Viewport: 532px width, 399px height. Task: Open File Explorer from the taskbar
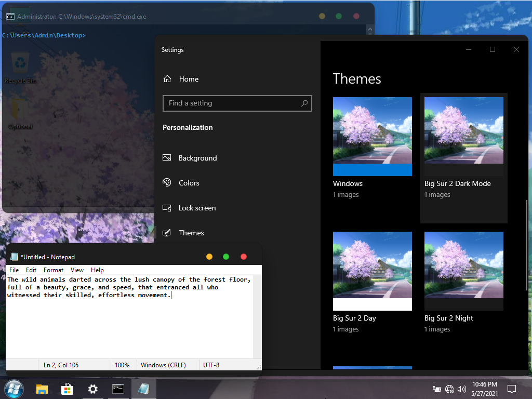point(42,389)
